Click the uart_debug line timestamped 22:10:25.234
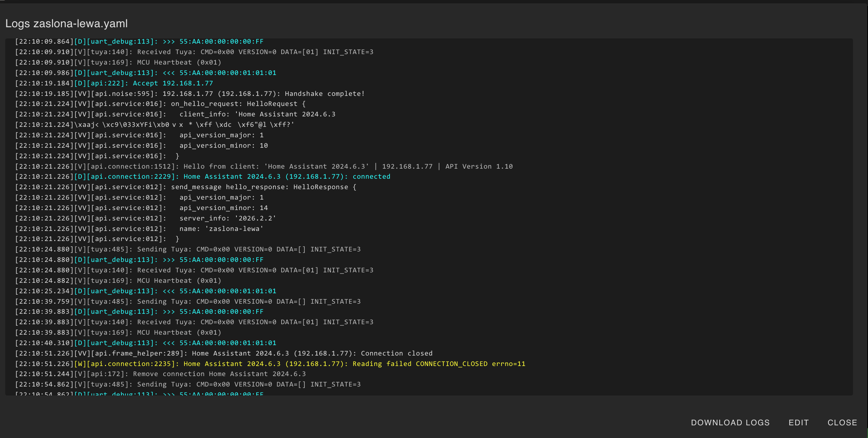 [146, 291]
